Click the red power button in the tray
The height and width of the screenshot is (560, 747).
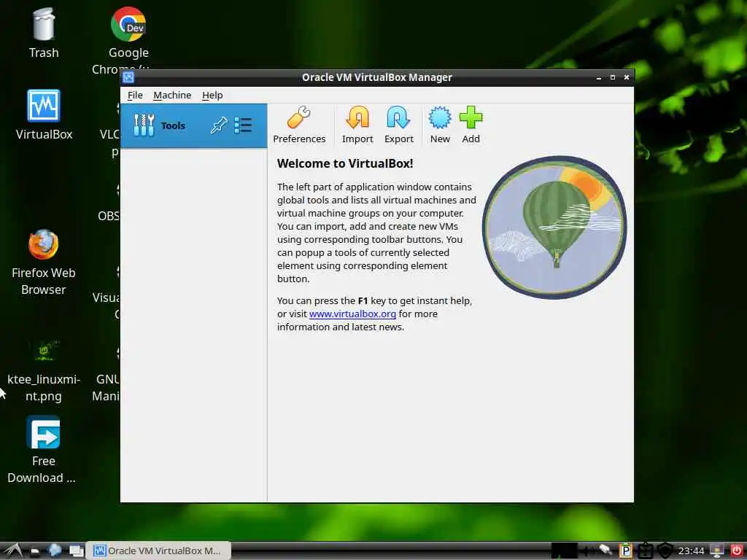point(737,551)
